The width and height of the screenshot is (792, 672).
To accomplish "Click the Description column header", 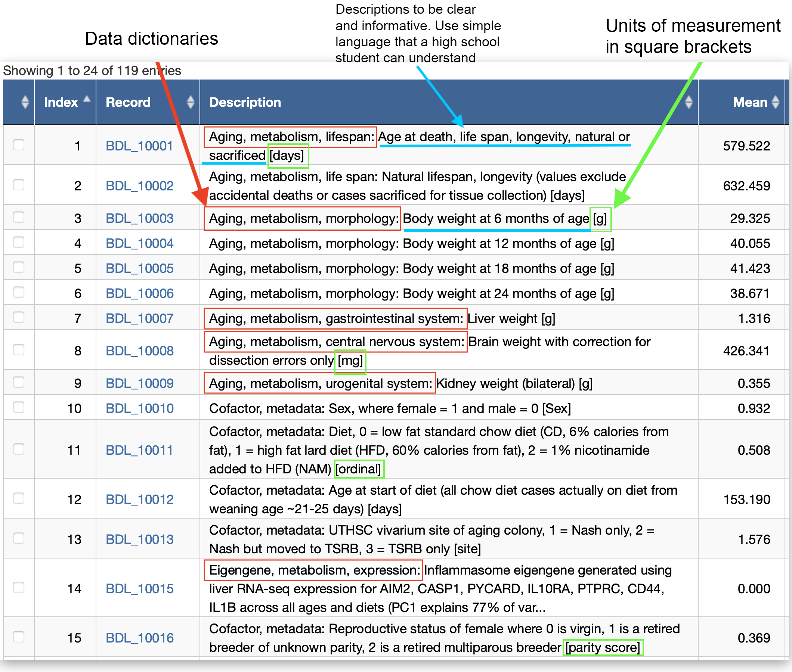I will 245,102.
